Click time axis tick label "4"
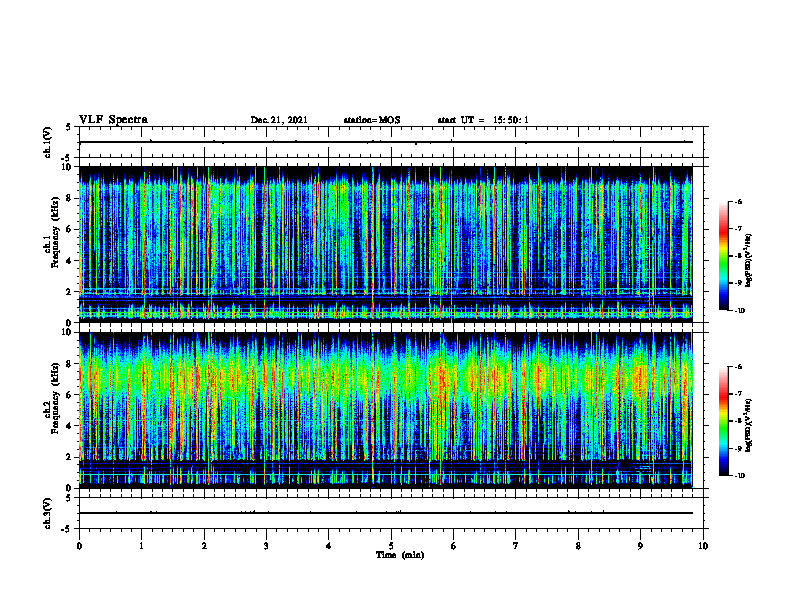 (x=329, y=546)
